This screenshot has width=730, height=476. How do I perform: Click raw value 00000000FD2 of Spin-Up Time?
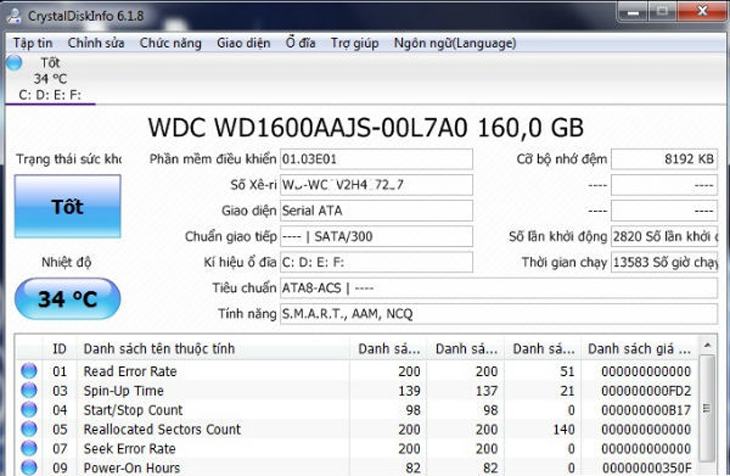[646, 391]
